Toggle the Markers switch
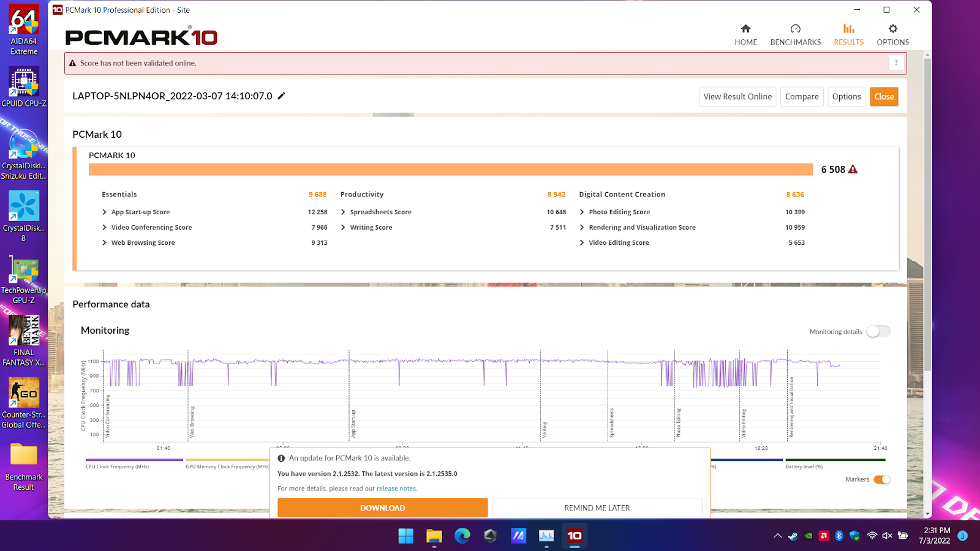Viewport: 980px width, 551px height. 882,479
